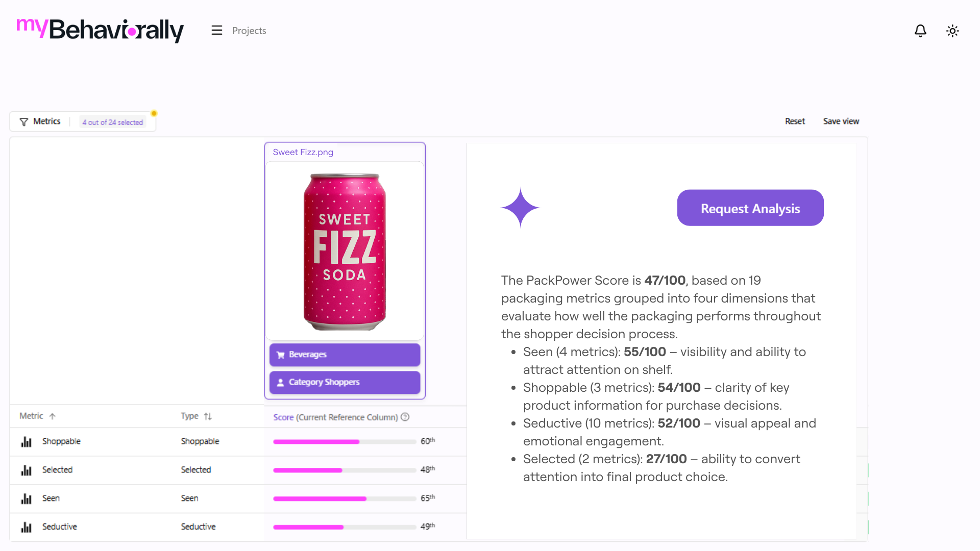Click the bar chart icon beside Selected
The image size is (980, 551).
coord(26,470)
